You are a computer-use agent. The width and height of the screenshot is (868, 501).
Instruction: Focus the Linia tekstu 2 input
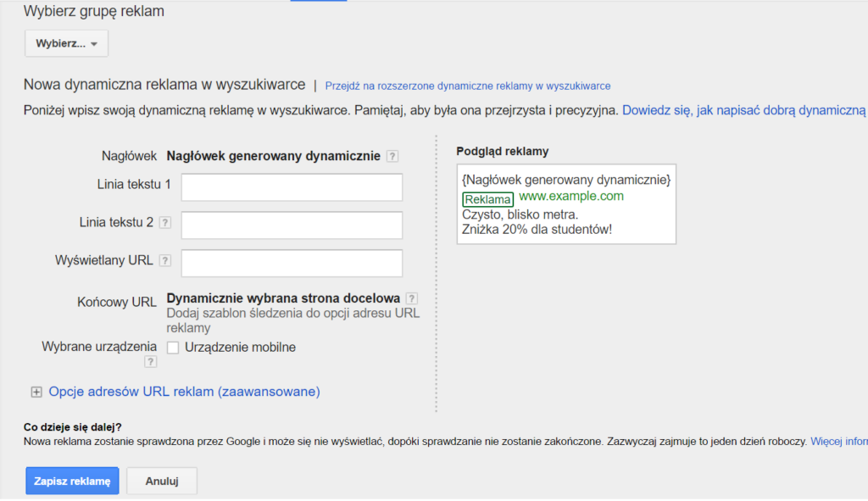(291, 225)
